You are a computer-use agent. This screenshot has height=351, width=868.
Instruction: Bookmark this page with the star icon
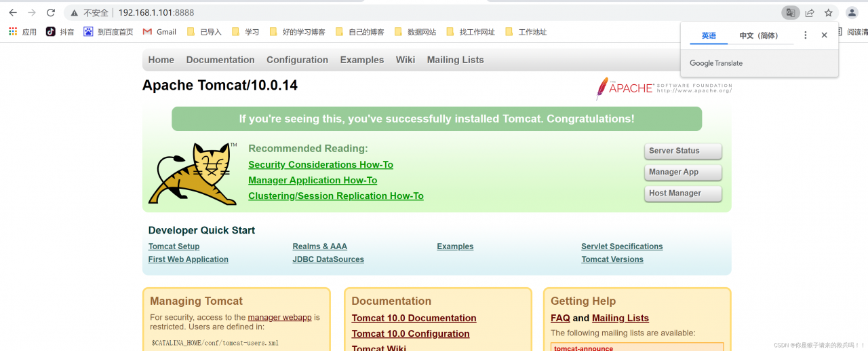click(828, 13)
